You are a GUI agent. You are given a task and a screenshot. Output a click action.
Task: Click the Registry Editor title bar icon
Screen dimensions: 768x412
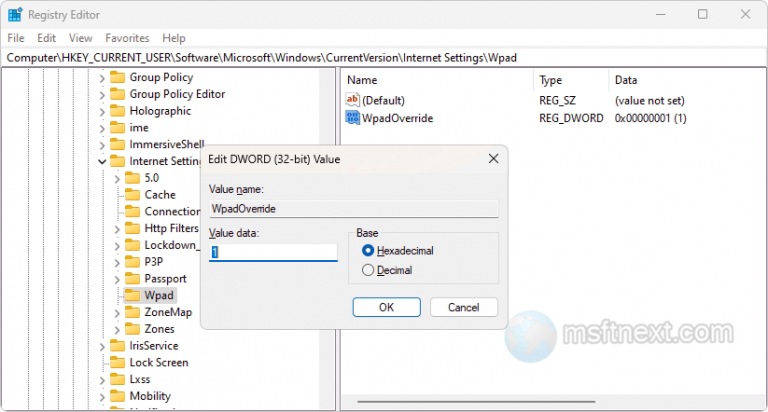point(15,15)
